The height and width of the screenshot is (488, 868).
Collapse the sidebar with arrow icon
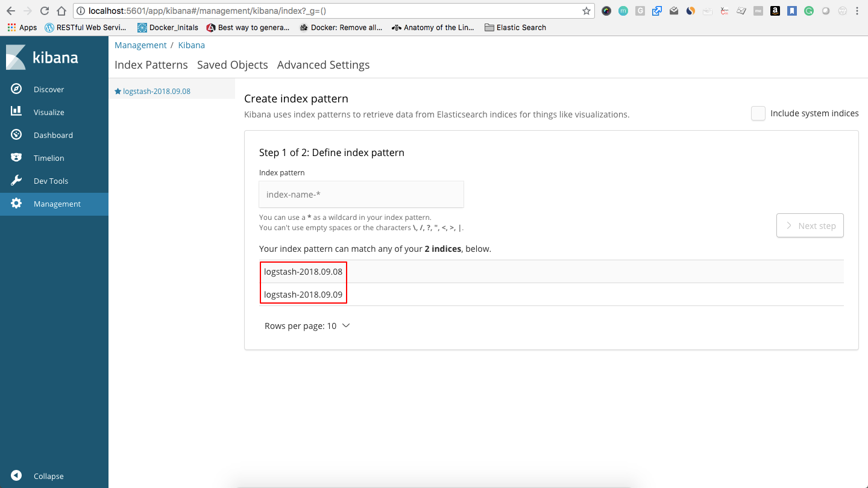16,476
